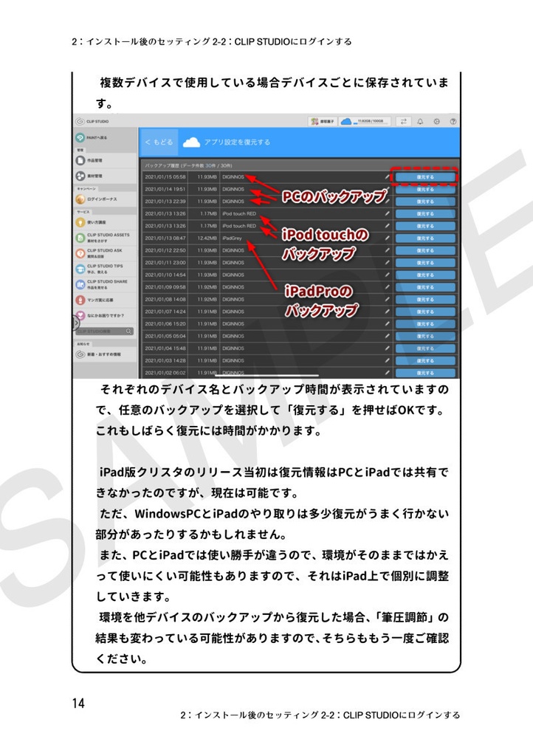Click the CLIP STUDIO logo at top left

pos(92,122)
